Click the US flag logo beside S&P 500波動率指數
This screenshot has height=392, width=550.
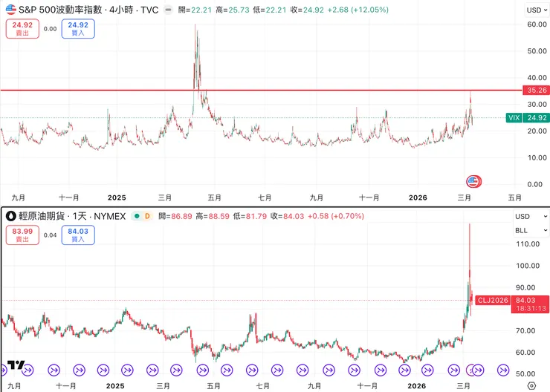(11, 10)
